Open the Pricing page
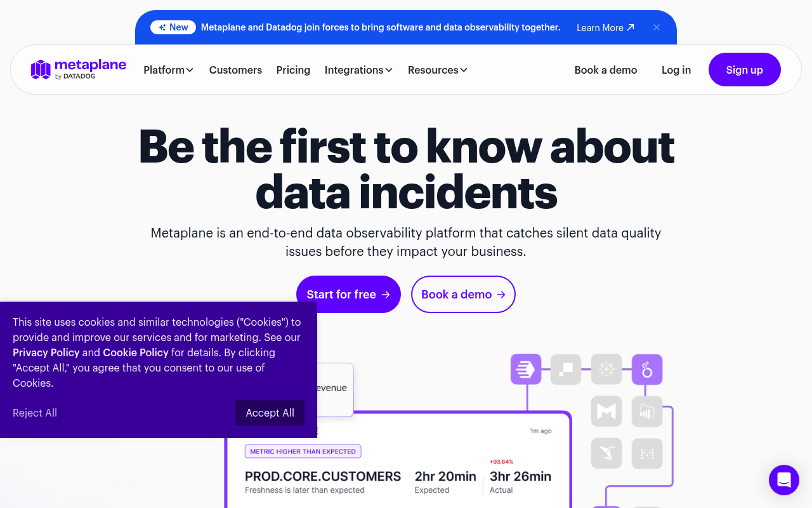The image size is (812, 508). pos(293,70)
